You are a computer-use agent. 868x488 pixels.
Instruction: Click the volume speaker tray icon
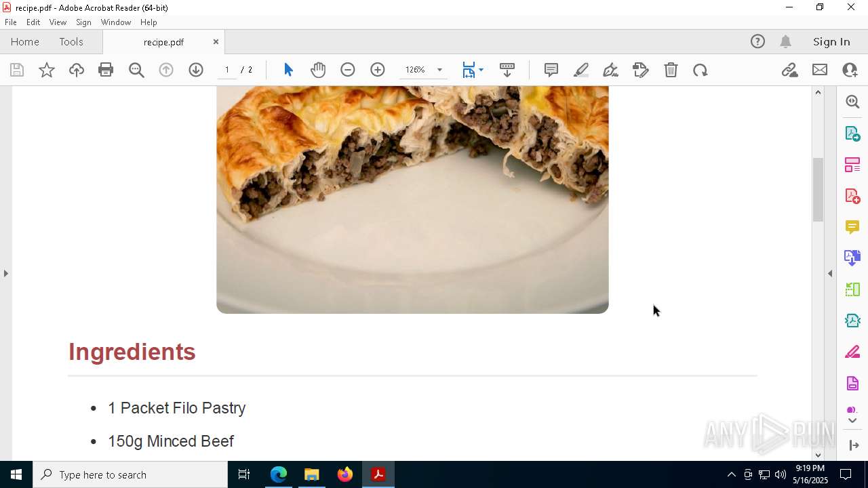[781, 474]
